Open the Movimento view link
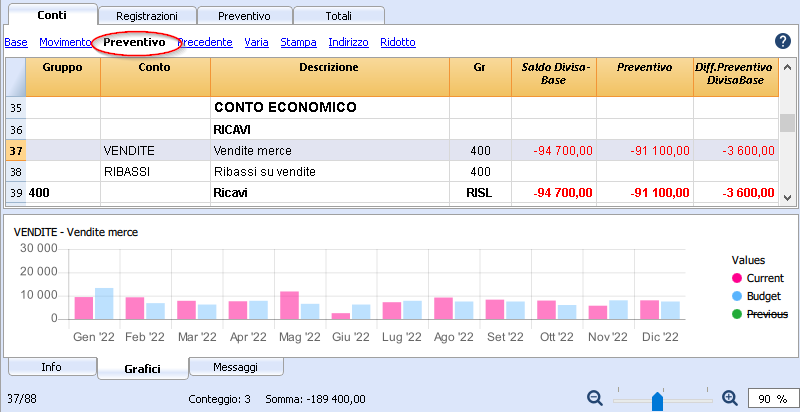This screenshot has height=412, width=800. [65, 42]
